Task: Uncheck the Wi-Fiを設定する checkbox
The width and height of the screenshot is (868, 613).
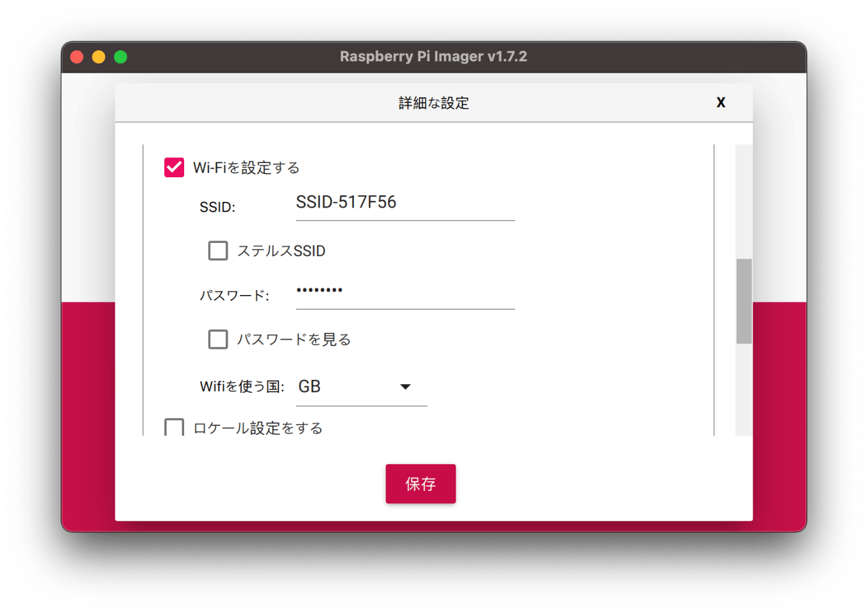Action: pos(174,167)
